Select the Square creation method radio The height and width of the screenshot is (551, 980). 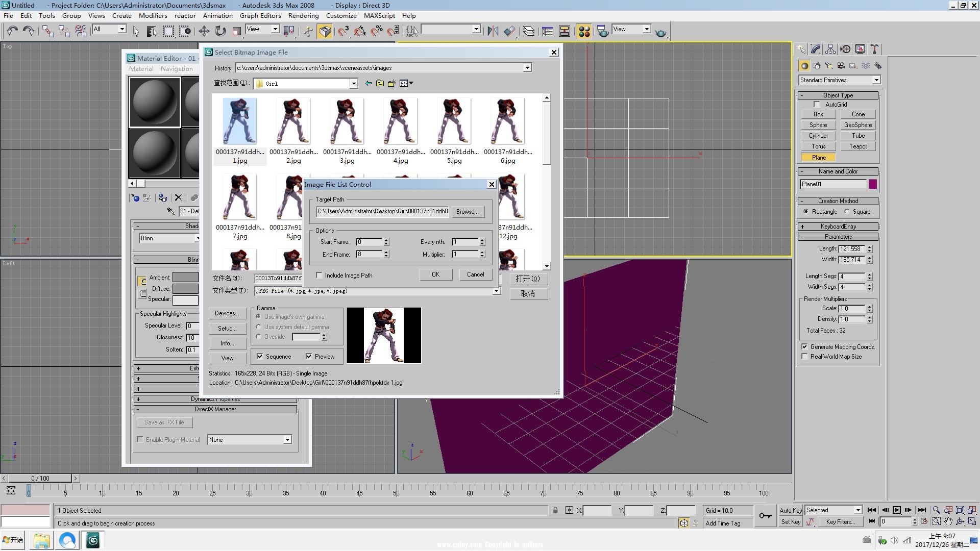click(x=847, y=211)
